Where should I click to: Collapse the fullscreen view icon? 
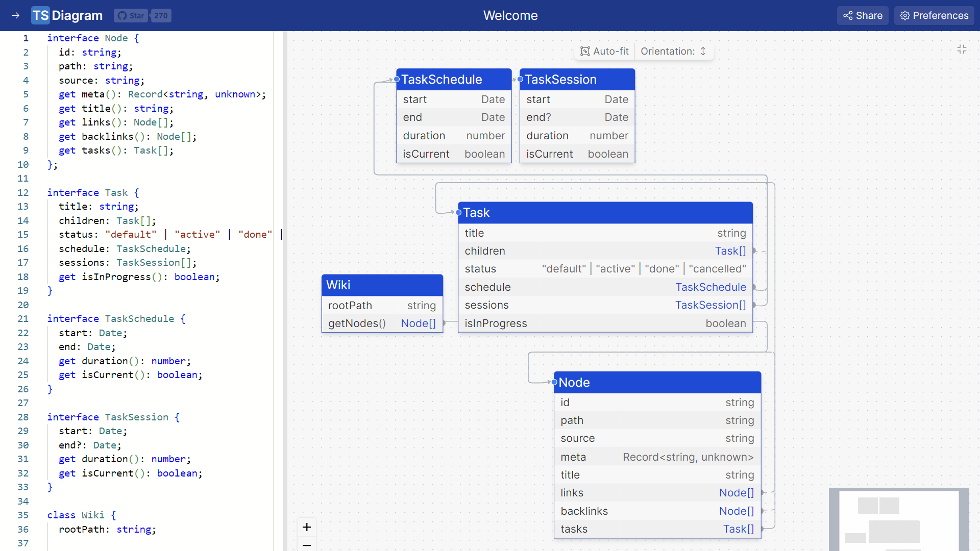[962, 49]
